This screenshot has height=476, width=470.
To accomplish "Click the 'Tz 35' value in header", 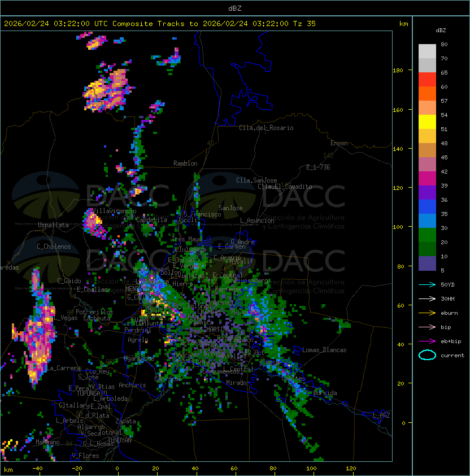I will tap(304, 24).
